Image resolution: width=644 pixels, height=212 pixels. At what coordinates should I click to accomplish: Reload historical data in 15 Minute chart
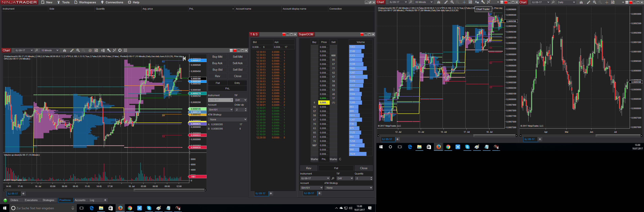[x=120, y=50]
